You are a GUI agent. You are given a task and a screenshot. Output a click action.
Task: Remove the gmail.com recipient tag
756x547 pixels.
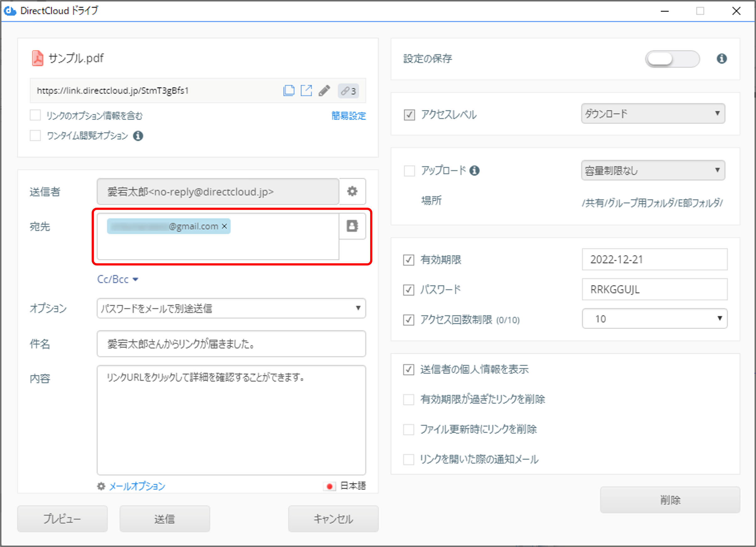(225, 226)
